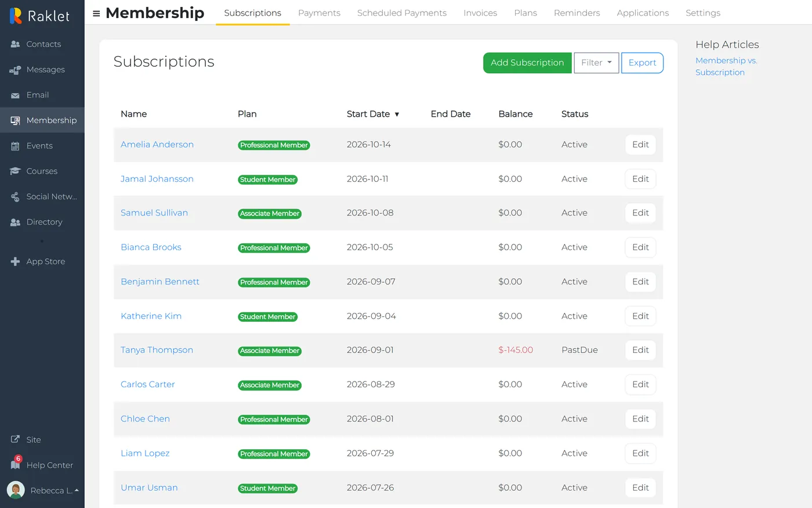The image size is (812, 508).
Task: Open Amelia Anderson's subscription
Action: click(x=157, y=145)
